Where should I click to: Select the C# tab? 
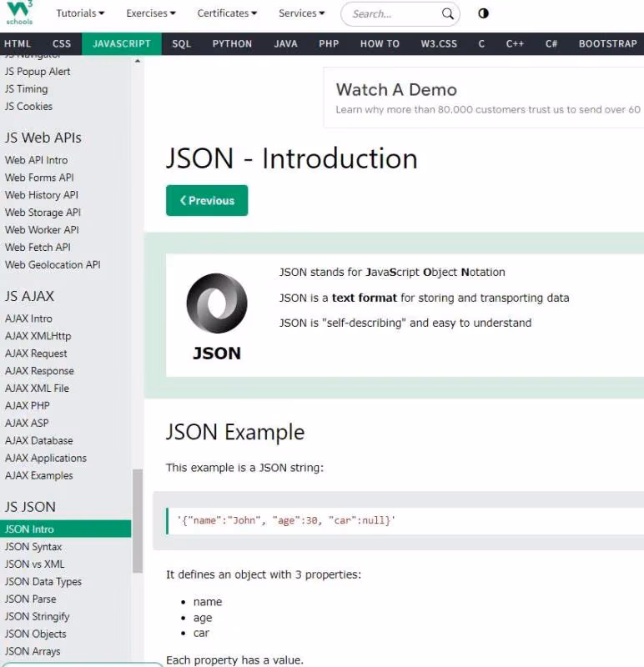point(551,44)
